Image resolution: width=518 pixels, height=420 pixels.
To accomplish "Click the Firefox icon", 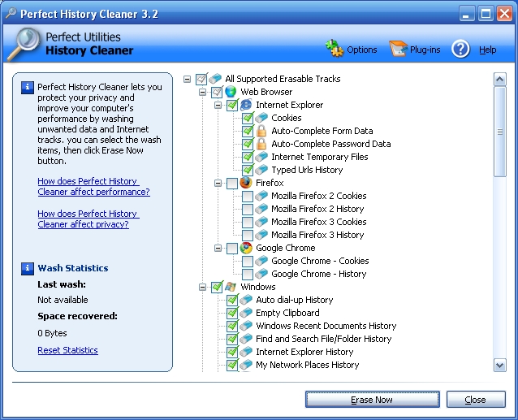I will pos(246,183).
